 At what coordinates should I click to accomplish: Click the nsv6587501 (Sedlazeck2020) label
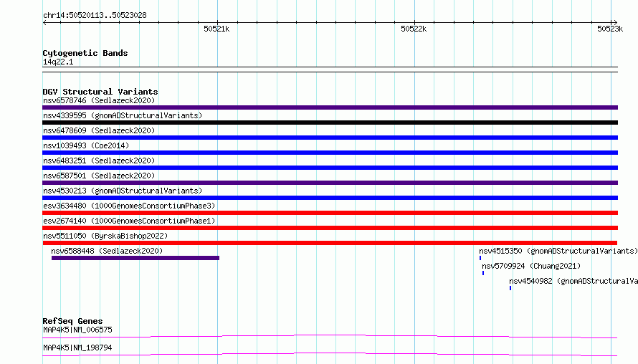tap(99, 176)
